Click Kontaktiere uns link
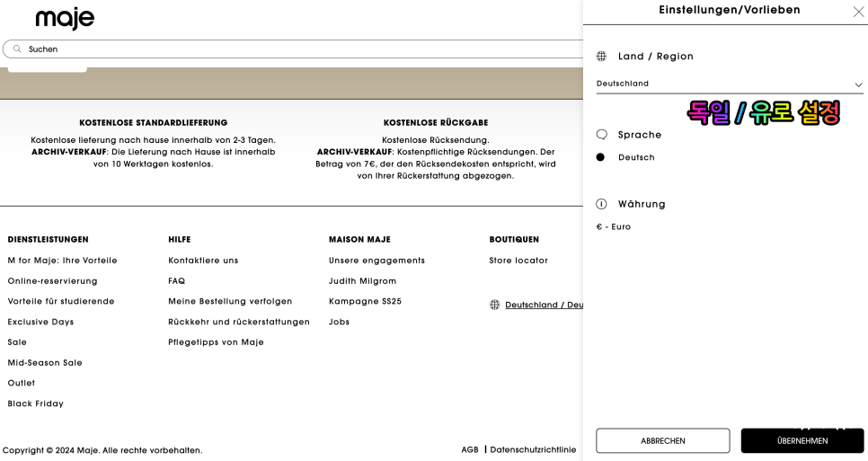 (203, 261)
